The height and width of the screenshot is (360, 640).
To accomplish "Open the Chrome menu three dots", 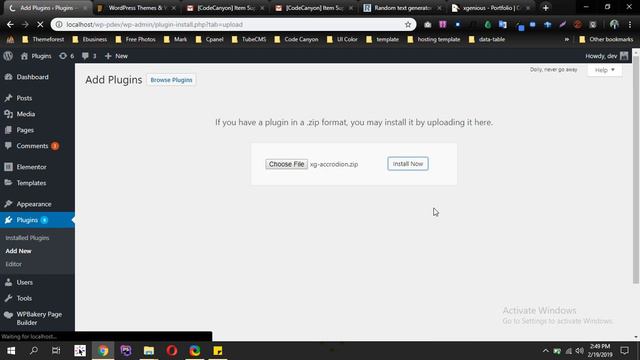I will point(630,24).
